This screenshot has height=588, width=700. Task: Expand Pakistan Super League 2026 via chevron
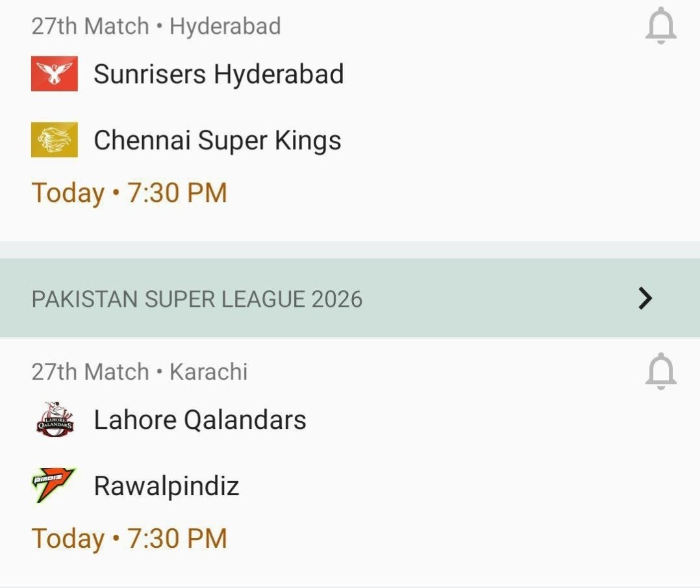pos(645,299)
